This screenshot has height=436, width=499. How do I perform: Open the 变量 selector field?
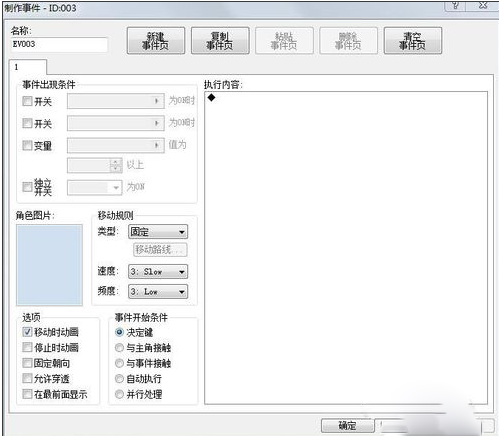(x=116, y=145)
